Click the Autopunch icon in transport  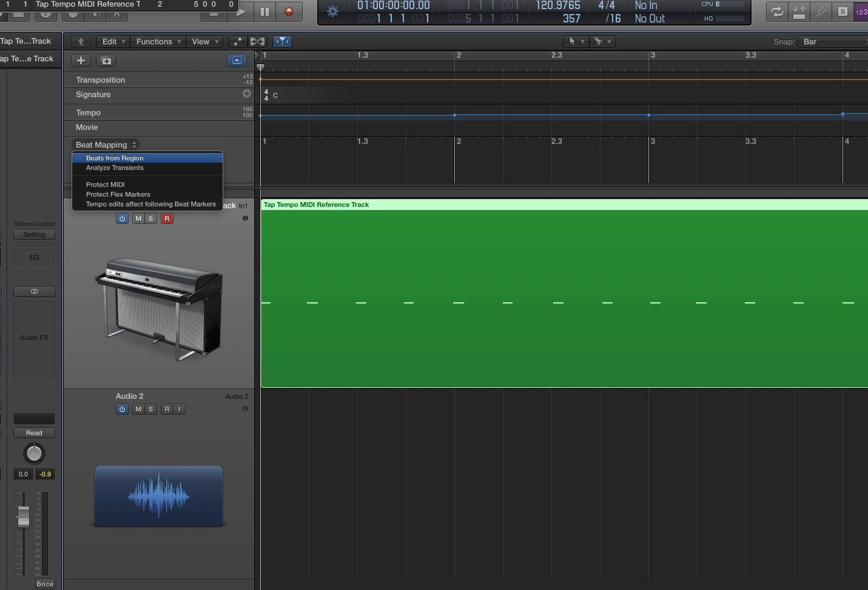[x=798, y=12]
